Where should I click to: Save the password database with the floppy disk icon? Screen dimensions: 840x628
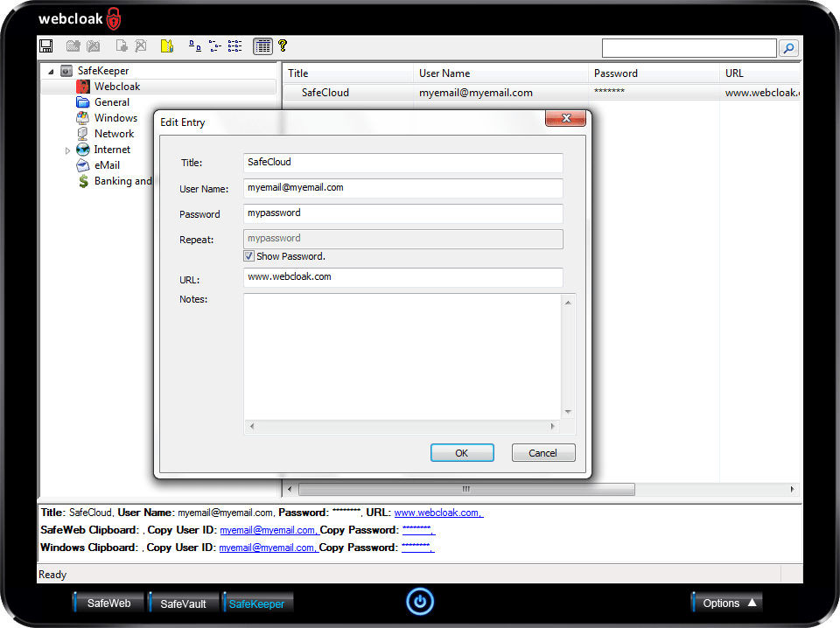coord(45,45)
